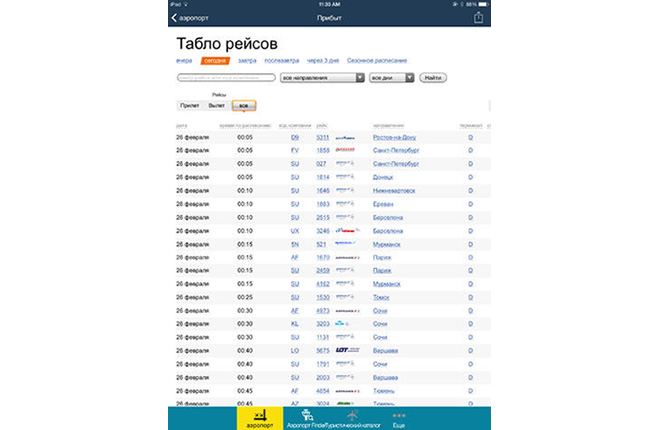Open the Мурманск link for flight 521
The image size is (660, 430).
386,243
